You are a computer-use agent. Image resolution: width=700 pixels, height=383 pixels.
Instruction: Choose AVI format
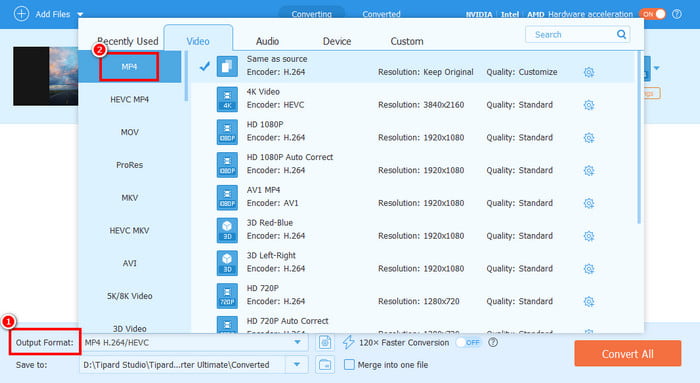(x=129, y=263)
